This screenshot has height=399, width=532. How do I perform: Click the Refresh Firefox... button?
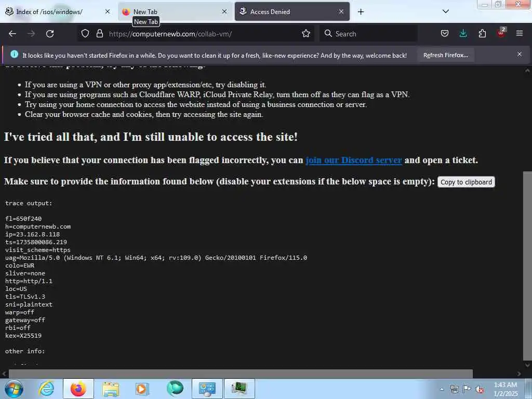pos(445,55)
